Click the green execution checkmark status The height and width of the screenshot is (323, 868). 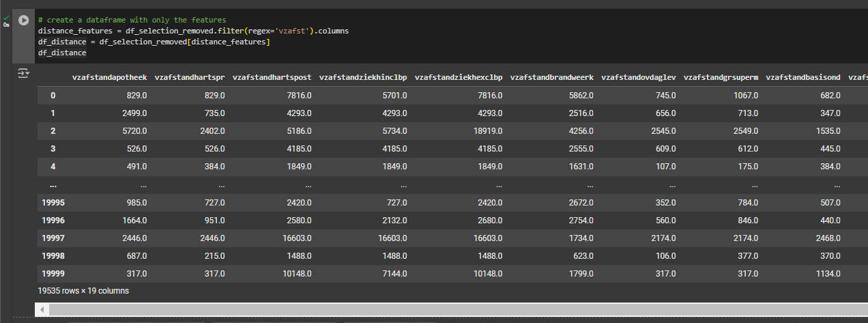pos(6,18)
